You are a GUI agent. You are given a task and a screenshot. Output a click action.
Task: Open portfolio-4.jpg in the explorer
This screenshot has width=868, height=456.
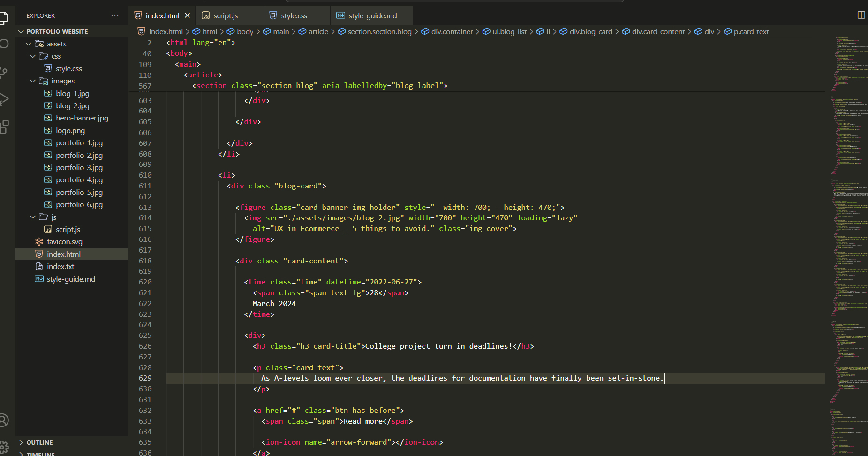pos(72,180)
